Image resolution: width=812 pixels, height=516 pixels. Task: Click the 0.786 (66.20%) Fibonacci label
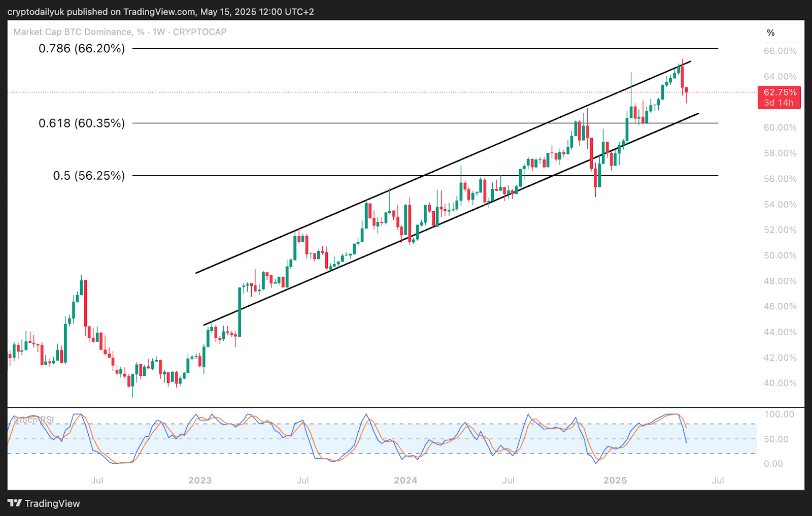pyautogui.click(x=82, y=48)
